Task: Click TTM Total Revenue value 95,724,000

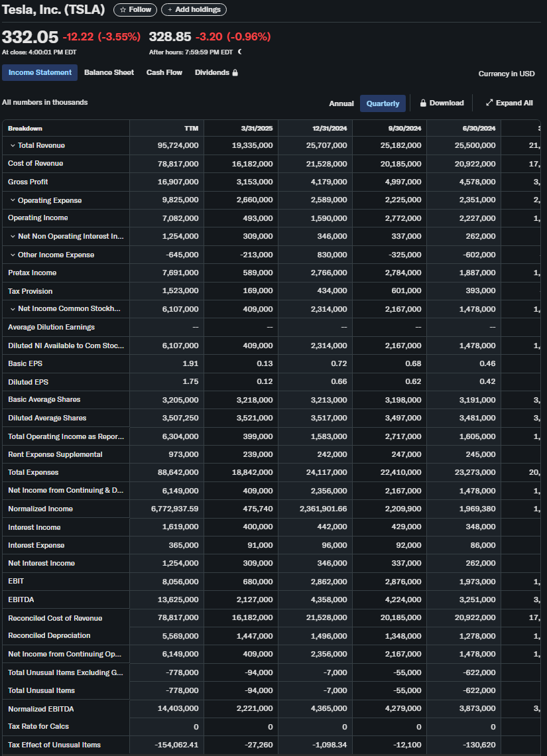Action: 178,146
